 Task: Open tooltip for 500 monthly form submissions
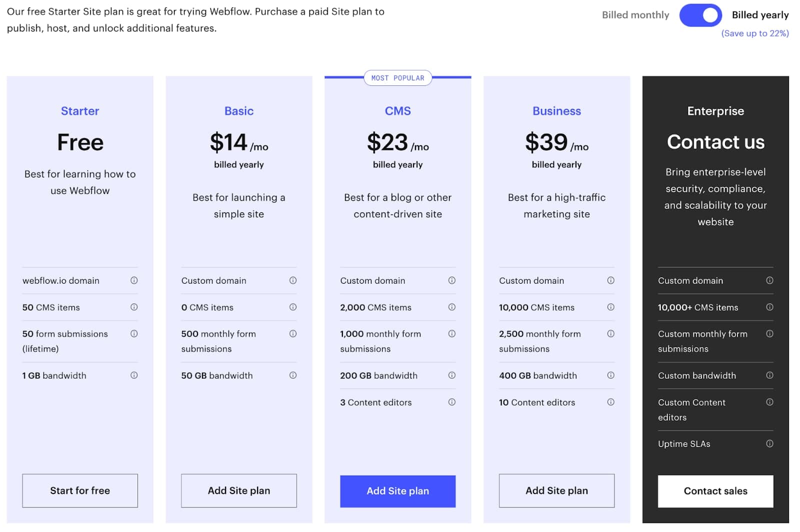(x=292, y=333)
